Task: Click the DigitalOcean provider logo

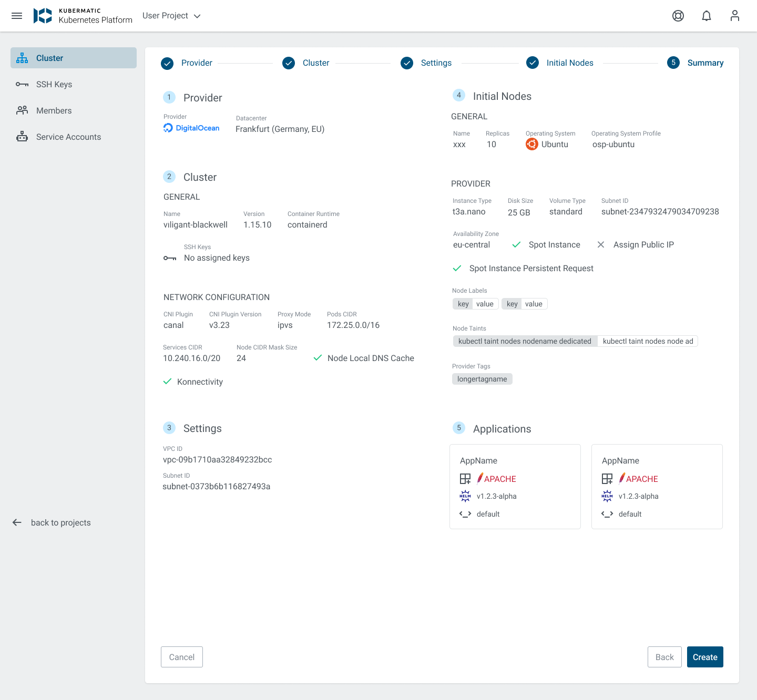Action: 191,128
